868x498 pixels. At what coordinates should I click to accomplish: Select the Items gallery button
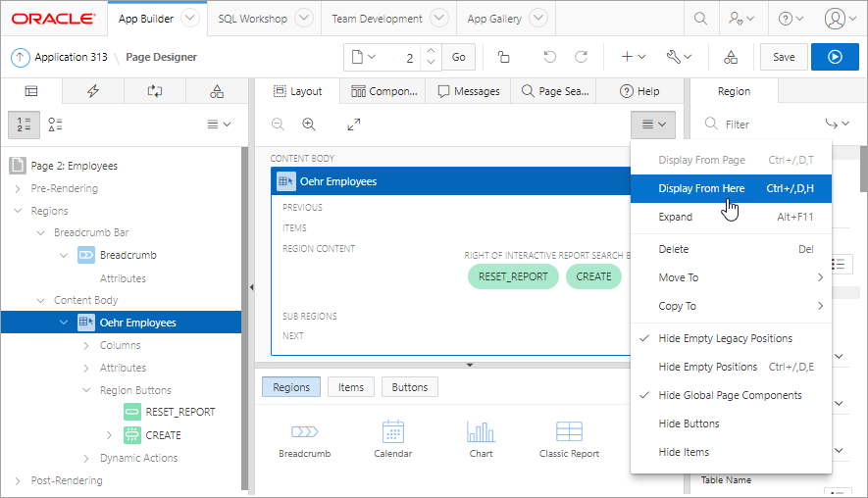tap(351, 387)
